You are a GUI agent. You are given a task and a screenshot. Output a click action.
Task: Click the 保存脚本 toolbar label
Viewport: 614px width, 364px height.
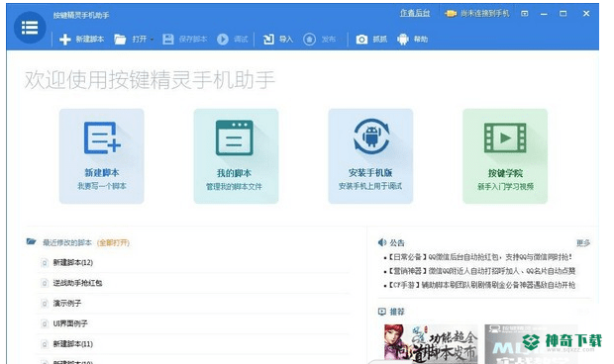[193, 40]
